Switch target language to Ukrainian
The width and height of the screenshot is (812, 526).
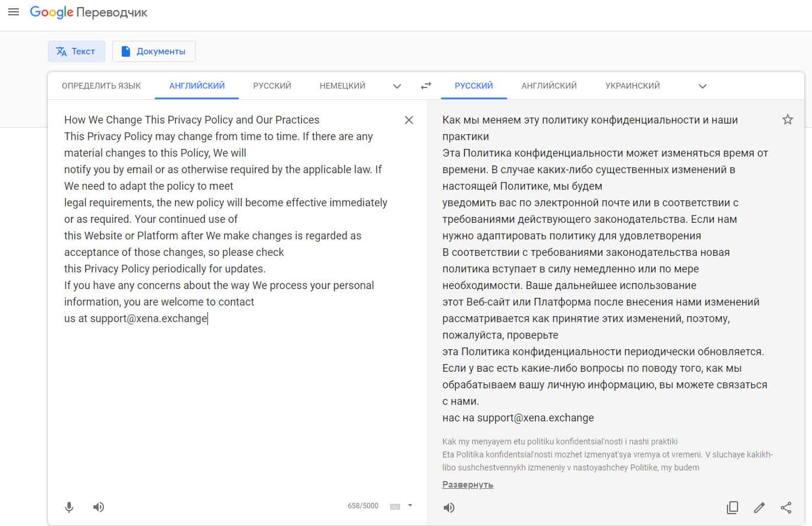[x=632, y=86]
